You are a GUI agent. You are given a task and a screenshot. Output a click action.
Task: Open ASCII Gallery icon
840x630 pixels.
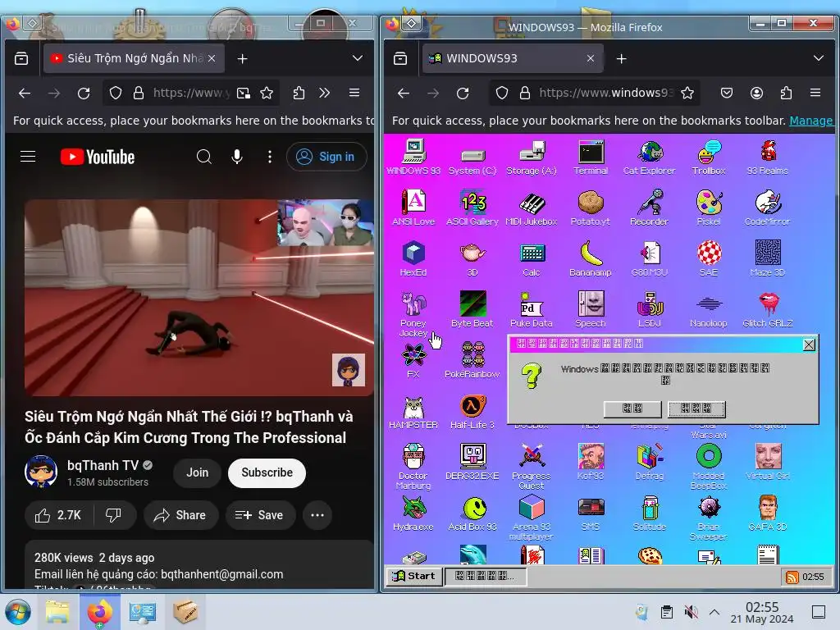point(472,208)
